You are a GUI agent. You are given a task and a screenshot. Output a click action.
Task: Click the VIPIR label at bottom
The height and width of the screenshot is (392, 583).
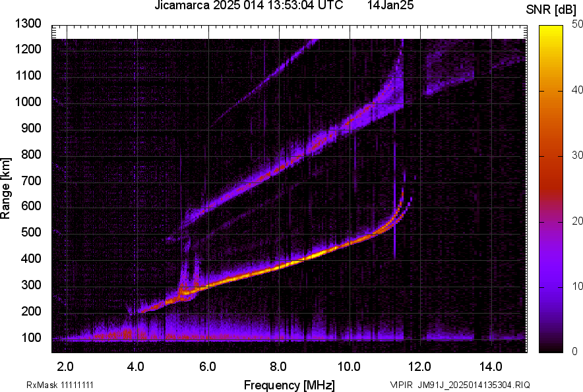click(401, 385)
